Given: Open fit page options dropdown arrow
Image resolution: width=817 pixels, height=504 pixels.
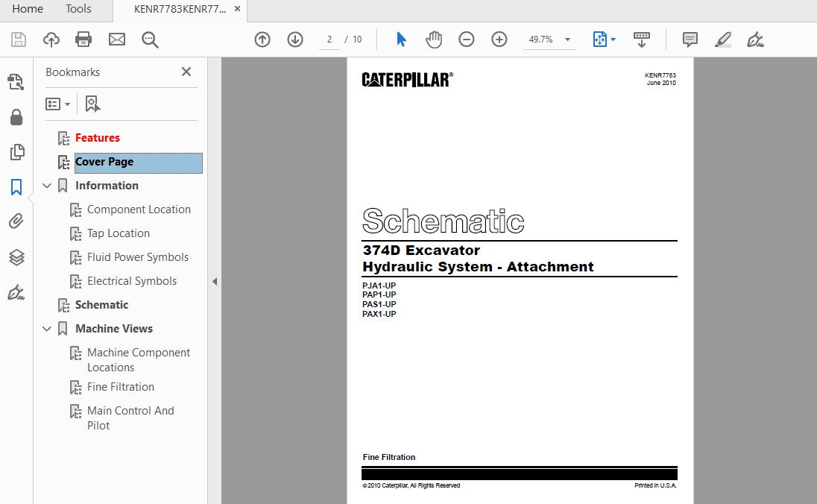Looking at the screenshot, I should pyautogui.click(x=613, y=40).
